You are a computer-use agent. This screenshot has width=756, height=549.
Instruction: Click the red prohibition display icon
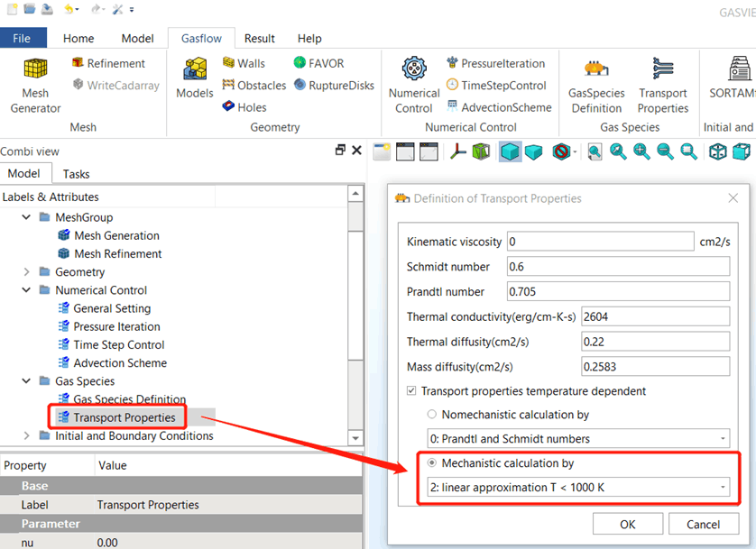[x=561, y=151]
